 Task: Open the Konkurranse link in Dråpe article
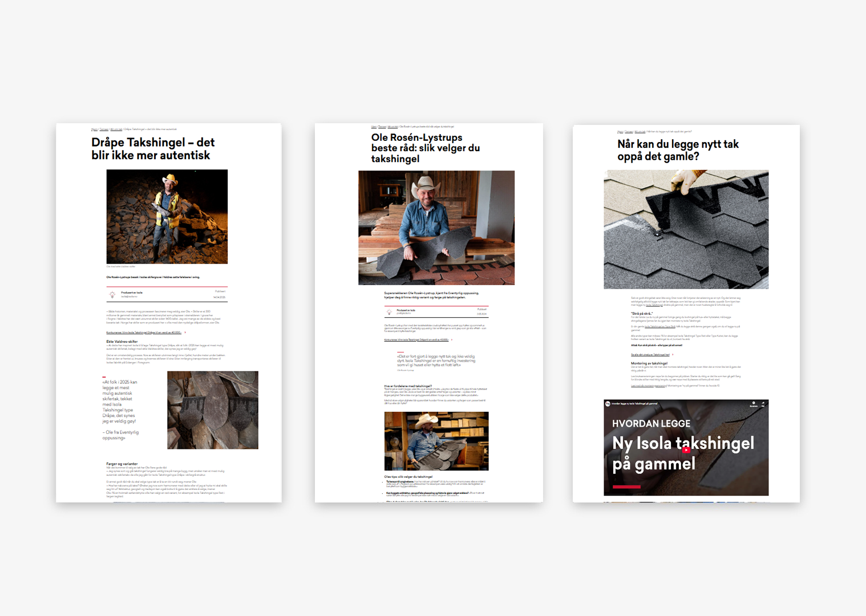pos(144,333)
